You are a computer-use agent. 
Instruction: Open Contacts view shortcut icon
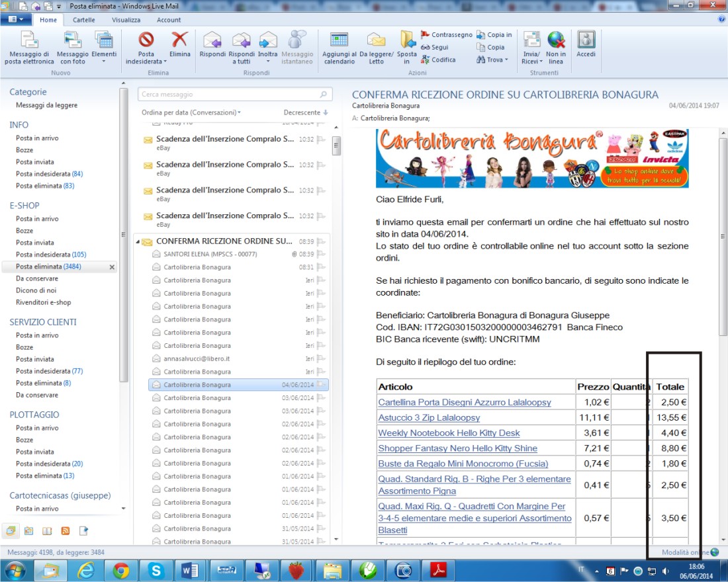tap(47, 530)
